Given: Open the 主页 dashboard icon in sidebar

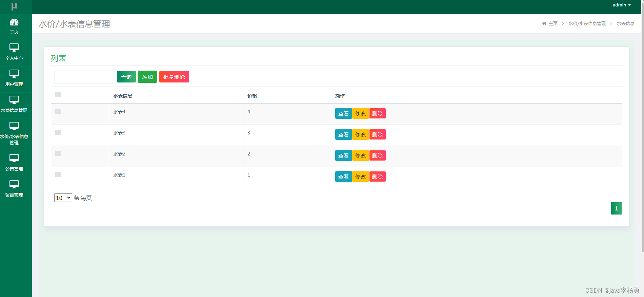Looking at the screenshot, I should 14,22.
